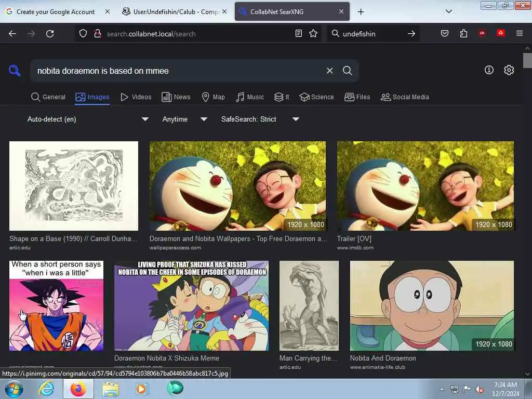Click the muted volume tray icon
Image resolution: width=532 pixels, height=399 pixels.
[x=480, y=390]
